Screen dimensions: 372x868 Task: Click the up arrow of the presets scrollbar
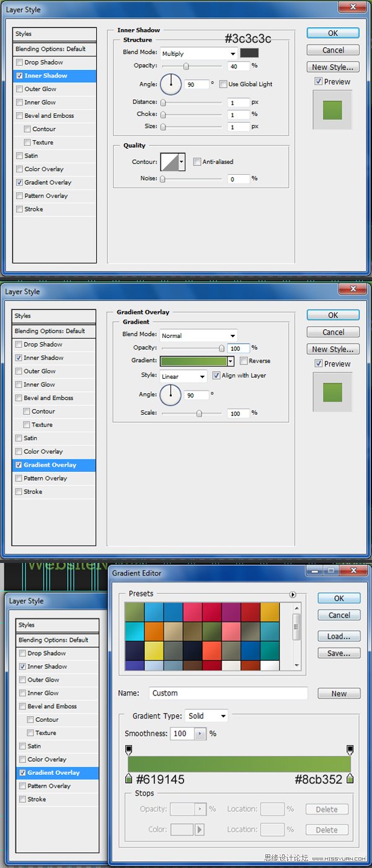tap(297, 608)
